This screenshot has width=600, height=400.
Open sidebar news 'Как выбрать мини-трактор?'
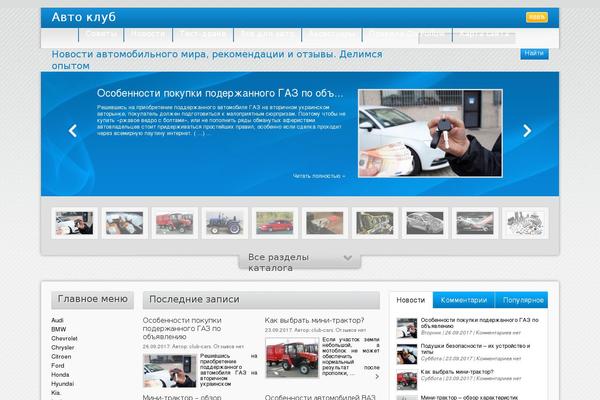(x=457, y=372)
